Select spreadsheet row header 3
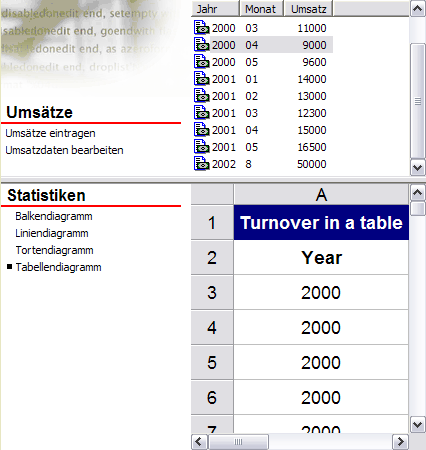426x450 pixels. click(x=212, y=293)
